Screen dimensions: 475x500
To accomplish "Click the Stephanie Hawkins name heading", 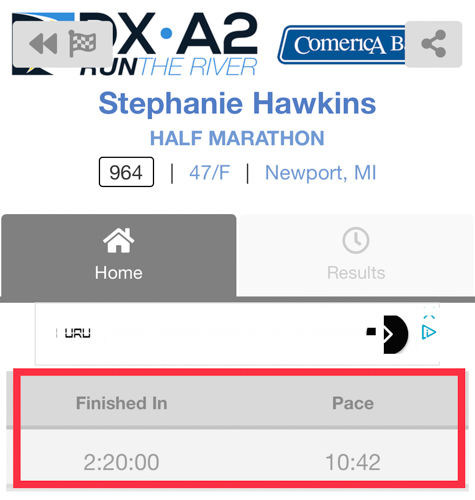I will click(x=237, y=103).
